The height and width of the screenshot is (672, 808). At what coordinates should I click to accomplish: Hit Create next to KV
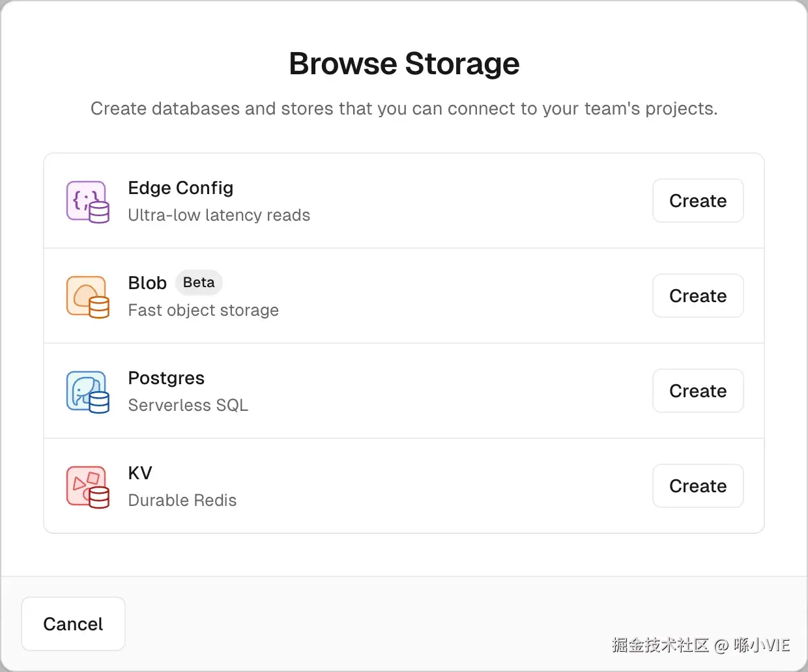click(697, 486)
